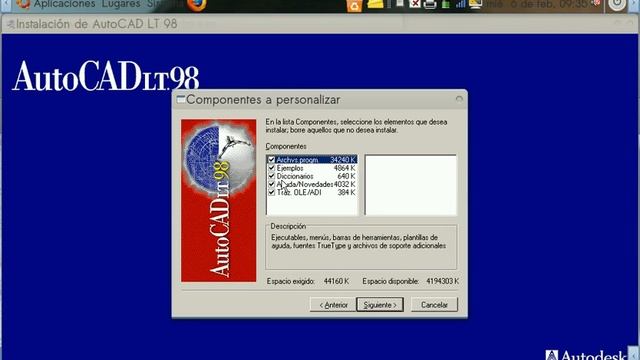Image resolution: width=640 pixels, height=360 pixels.
Task: Select the Diccionarios row text
Action: coord(295,176)
